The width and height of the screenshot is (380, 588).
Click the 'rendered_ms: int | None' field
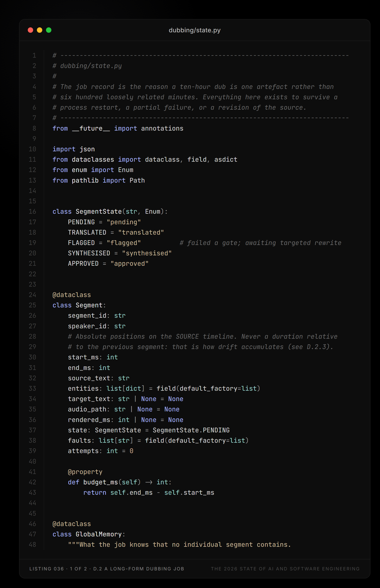pyautogui.click(x=126, y=420)
